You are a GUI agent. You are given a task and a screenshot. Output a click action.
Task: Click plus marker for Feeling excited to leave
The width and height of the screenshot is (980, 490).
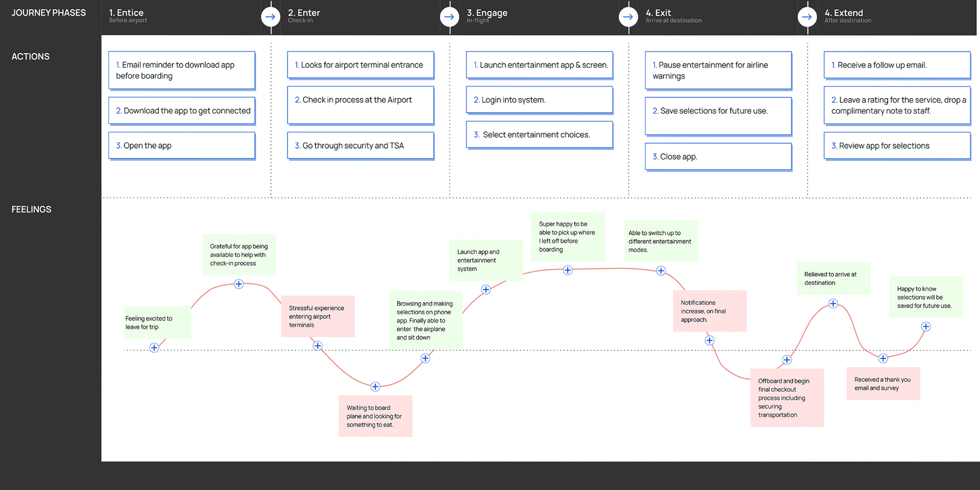point(154,348)
